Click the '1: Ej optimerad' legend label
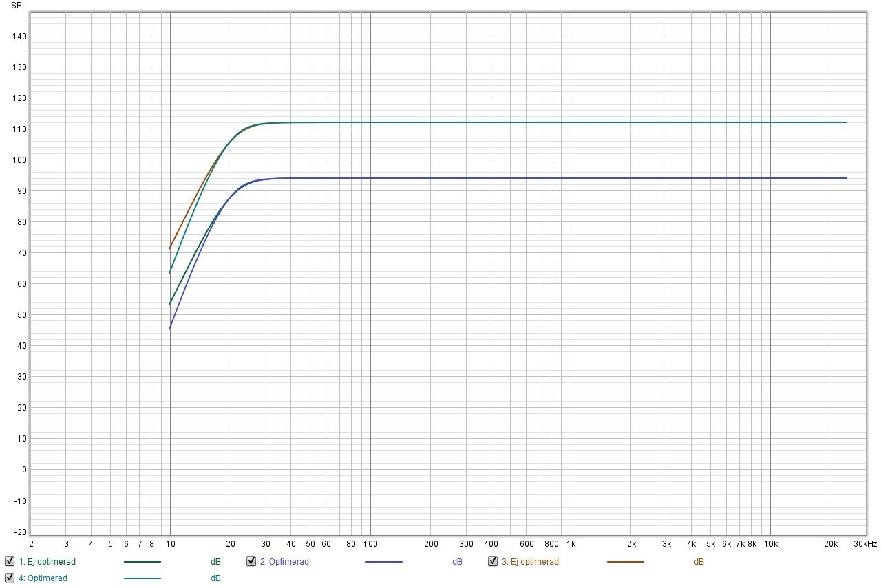This screenshot has width=881, height=588. tap(47, 562)
